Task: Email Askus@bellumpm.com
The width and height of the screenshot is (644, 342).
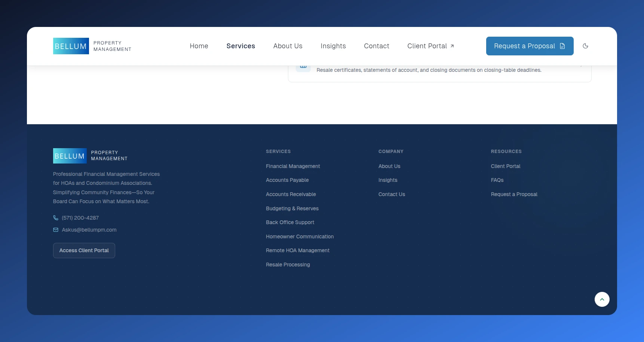Action: click(x=89, y=230)
